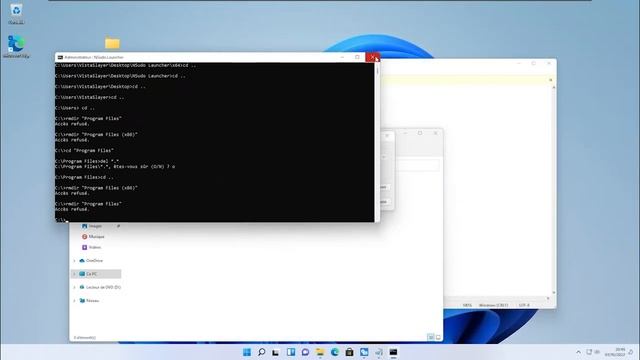Open the Widgets panel icon

291,352
